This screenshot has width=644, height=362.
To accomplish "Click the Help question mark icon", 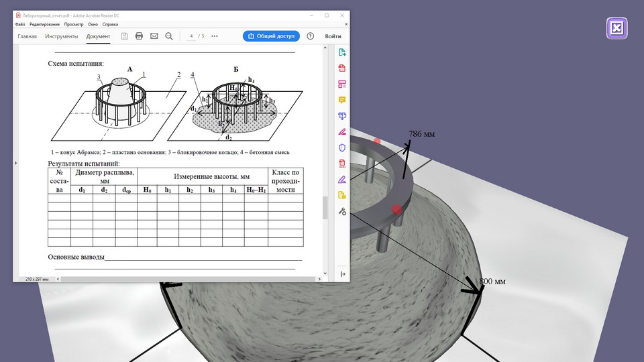I will 311,36.
